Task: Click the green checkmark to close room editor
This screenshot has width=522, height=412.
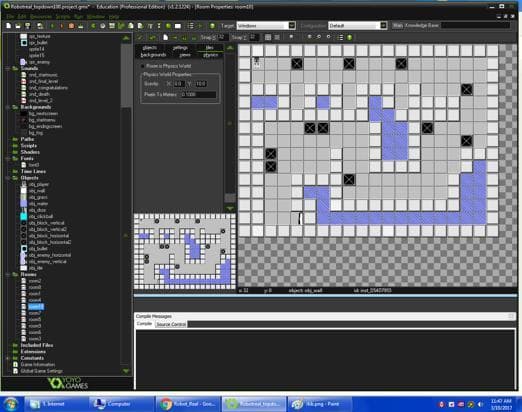Action: pos(140,37)
